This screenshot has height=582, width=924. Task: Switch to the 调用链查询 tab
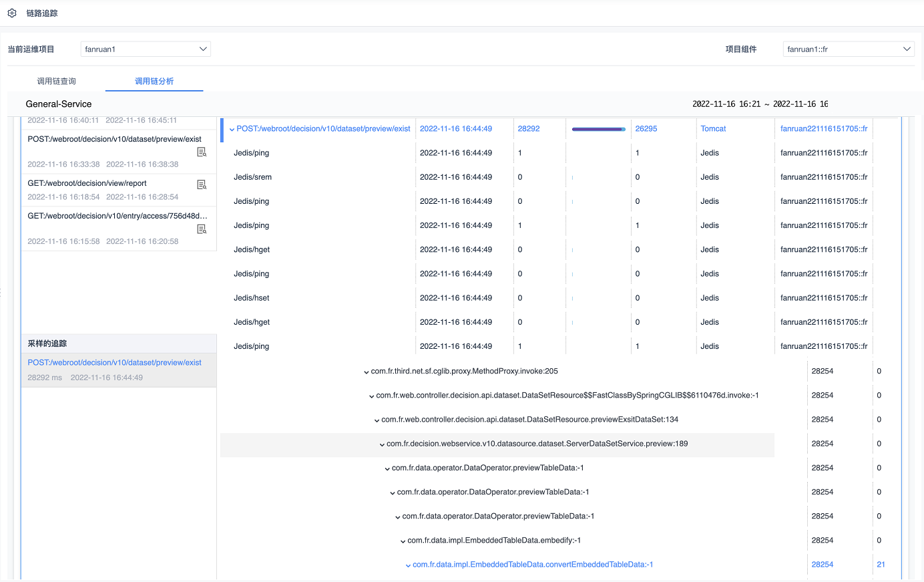[x=57, y=82]
